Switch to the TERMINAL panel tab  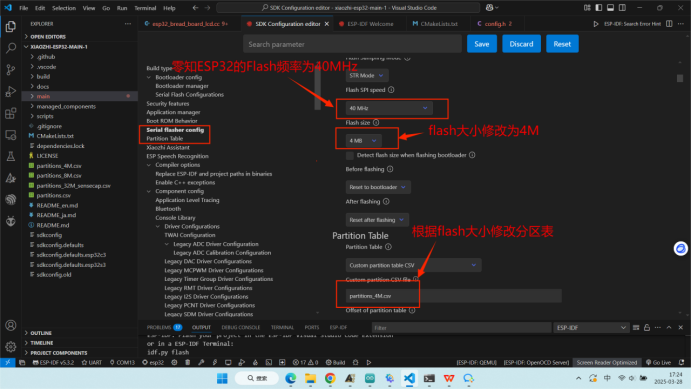coord(282,328)
